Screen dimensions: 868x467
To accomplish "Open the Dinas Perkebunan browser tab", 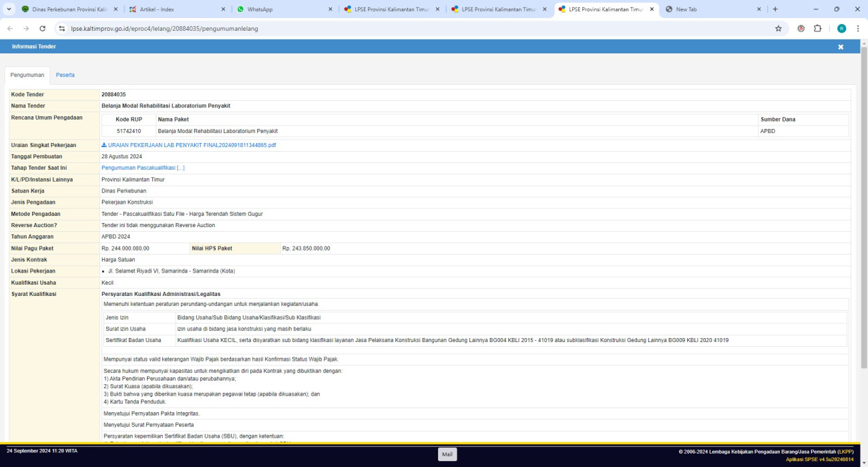I will pyautogui.click(x=67, y=9).
